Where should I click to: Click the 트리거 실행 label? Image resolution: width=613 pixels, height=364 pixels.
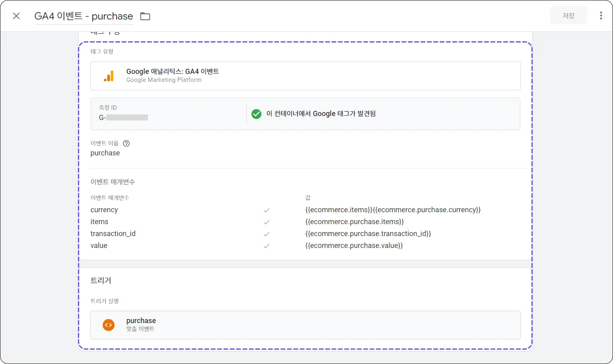click(105, 301)
